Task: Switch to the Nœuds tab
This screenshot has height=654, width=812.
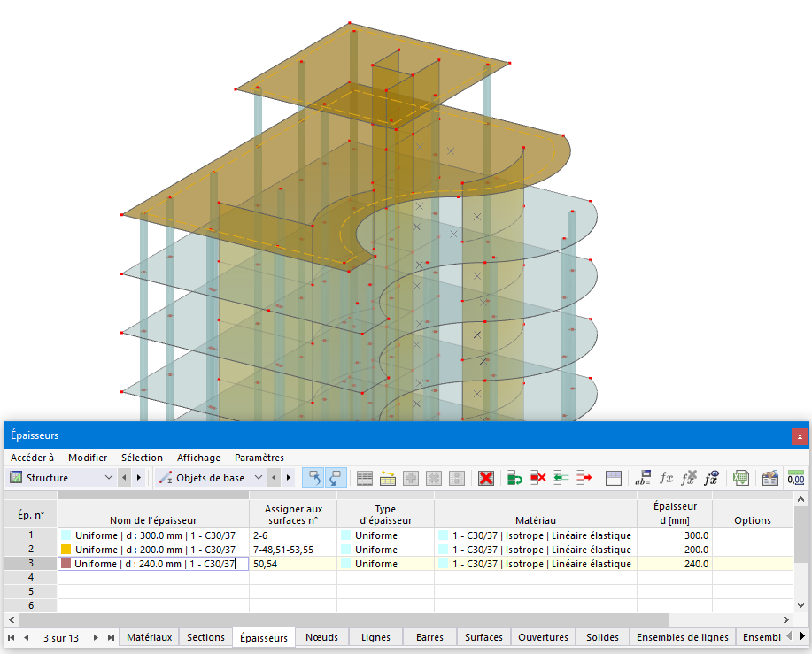Action: click(321, 637)
